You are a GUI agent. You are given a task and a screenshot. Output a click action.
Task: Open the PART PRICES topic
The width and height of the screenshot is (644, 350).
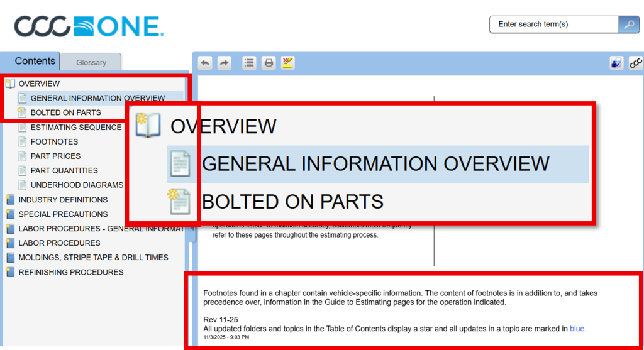55,156
